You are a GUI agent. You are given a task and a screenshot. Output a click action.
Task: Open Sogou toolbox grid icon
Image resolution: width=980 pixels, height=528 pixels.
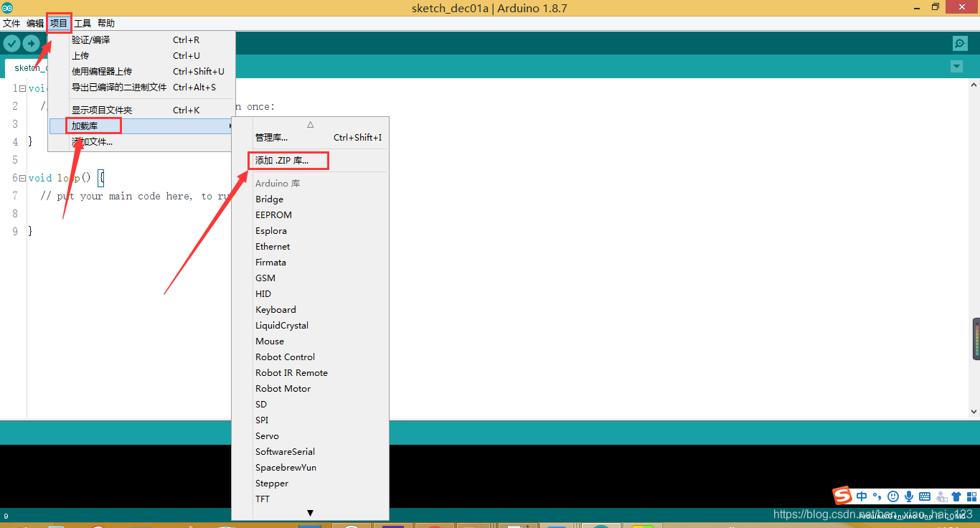tap(971, 496)
